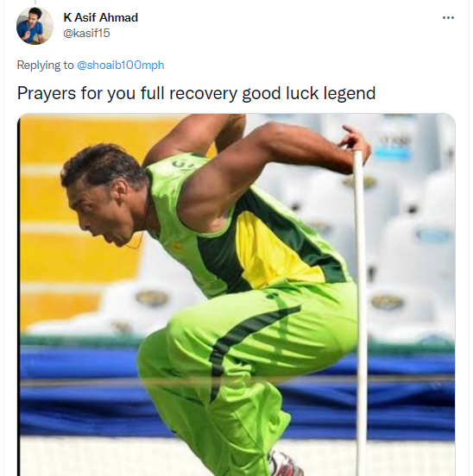Click the thread connector line above avatar

35,2
